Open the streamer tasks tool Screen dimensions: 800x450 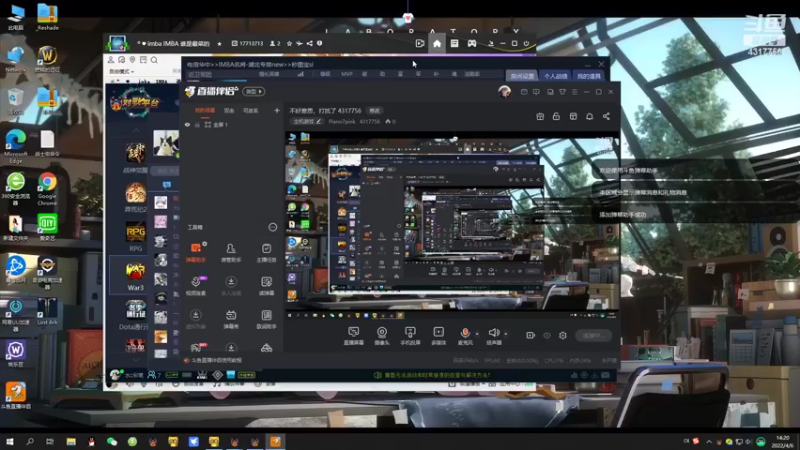pos(266,252)
